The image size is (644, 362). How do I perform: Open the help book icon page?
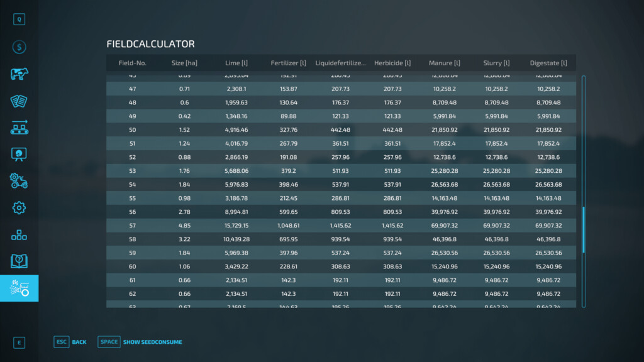point(19,261)
